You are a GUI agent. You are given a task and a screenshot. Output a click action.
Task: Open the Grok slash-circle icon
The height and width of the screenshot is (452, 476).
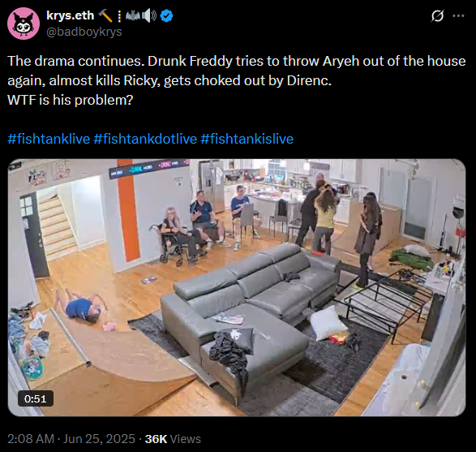[437, 15]
